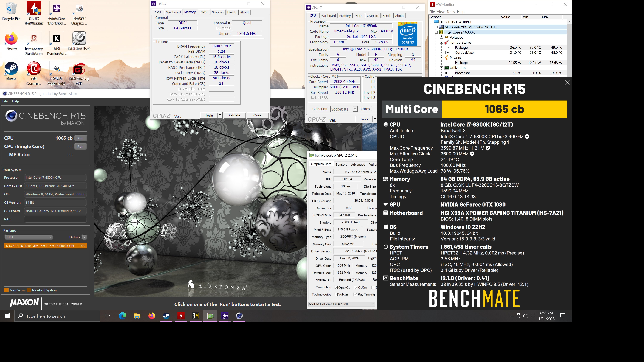Click the Info field in Cinebench
This screenshot has height=362, width=644.
(x=55, y=219)
